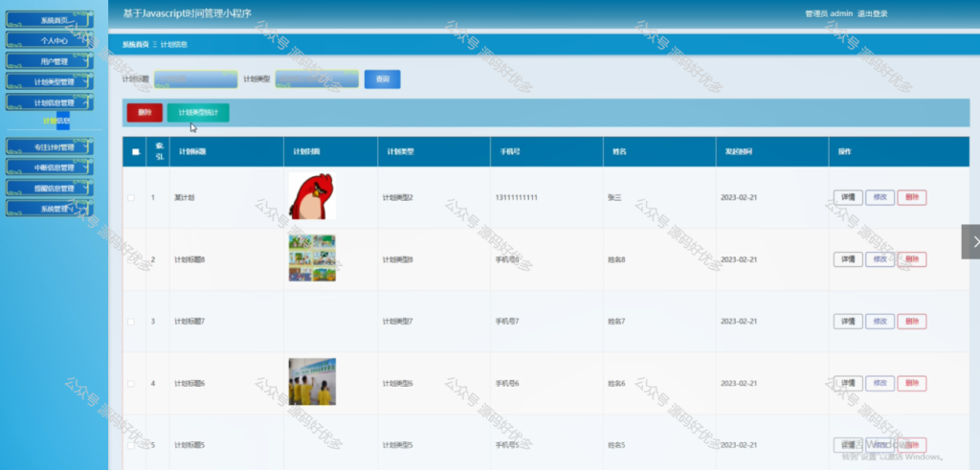Collapse 计划信息管理 in the sidebar
The width and height of the screenshot is (980, 470).
tap(50, 102)
